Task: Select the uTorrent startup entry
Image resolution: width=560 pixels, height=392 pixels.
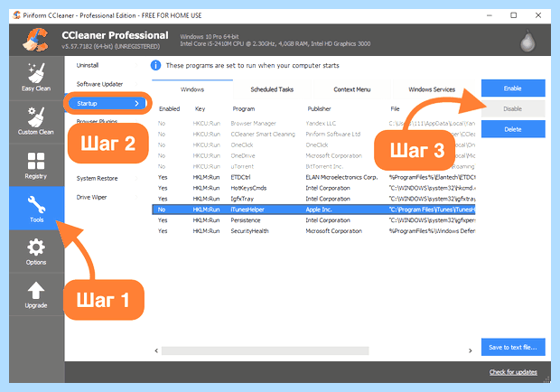Action: [313, 166]
